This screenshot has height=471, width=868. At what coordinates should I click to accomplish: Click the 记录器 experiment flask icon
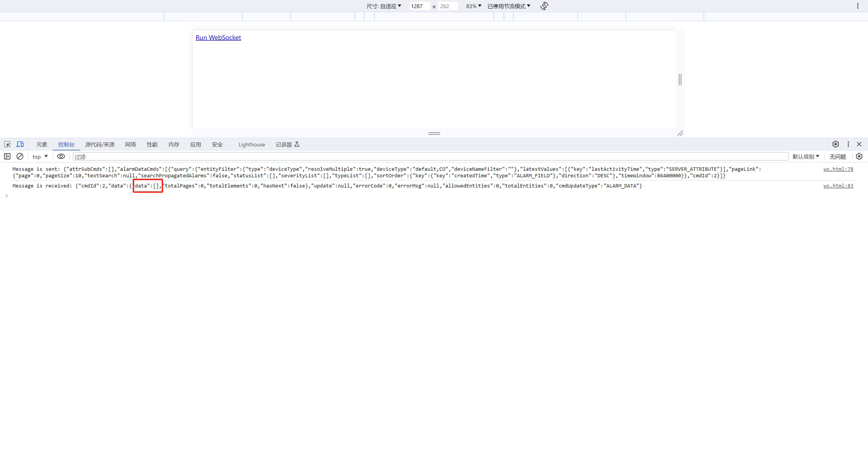pos(296,144)
